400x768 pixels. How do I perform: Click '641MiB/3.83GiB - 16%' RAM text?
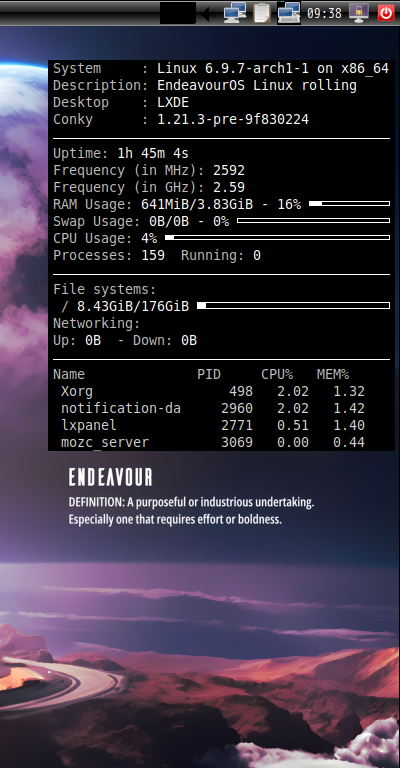[221, 204]
